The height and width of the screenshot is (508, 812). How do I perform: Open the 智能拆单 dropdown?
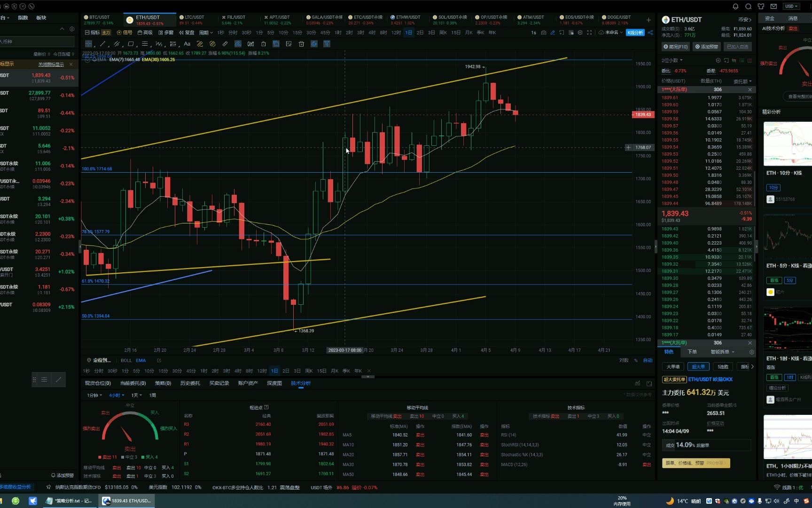tap(722, 352)
